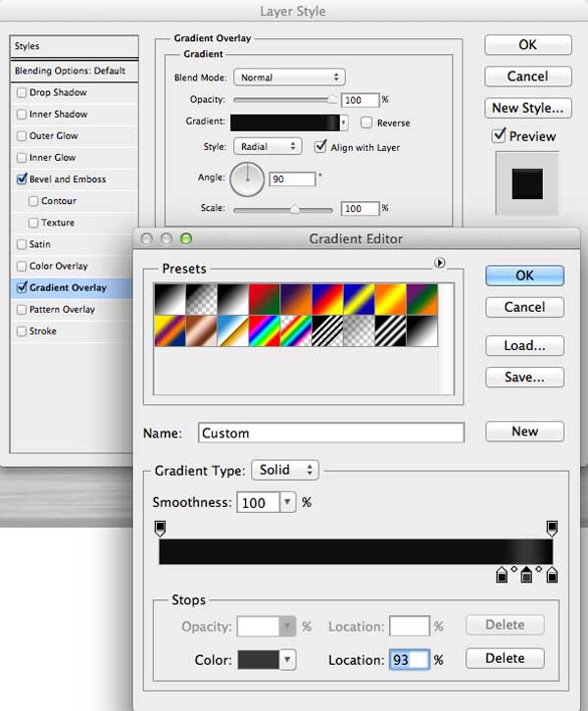Select the left opacity stop above the gradient bar
Viewport: 588px width, 711px height.
tap(160, 529)
